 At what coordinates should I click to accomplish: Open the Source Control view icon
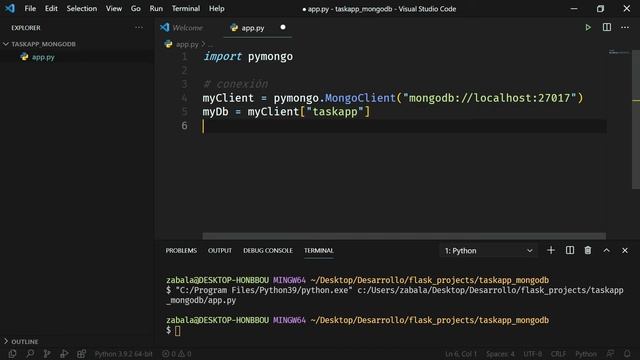pyautogui.click(x=47, y=353)
